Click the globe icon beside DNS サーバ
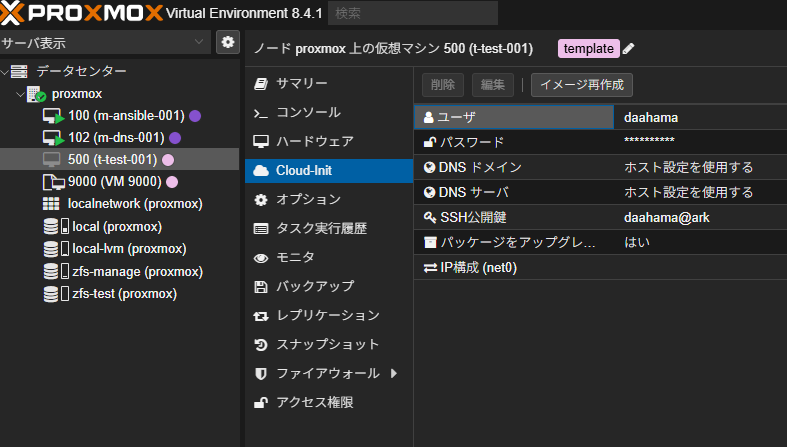Image resolution: width=787 pixels, height=447 pixels. [429, 192]
